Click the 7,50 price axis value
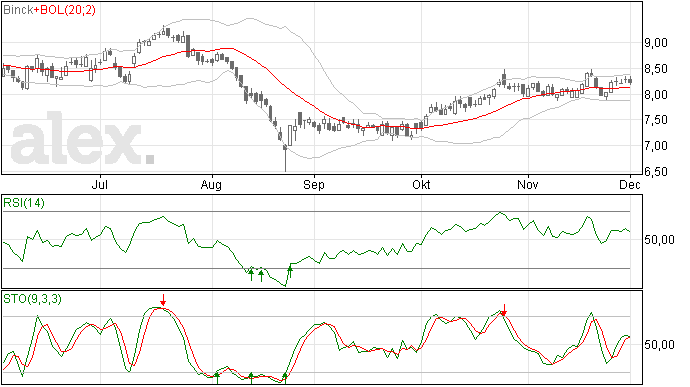This screenshot has height=387, width=690. pyautogui.click(x=656, y=120)
